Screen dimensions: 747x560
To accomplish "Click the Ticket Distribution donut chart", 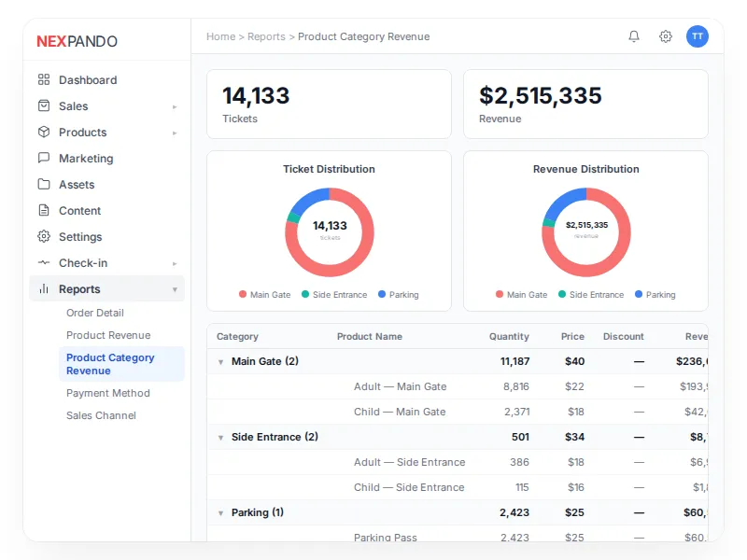I will coord(330,232).
